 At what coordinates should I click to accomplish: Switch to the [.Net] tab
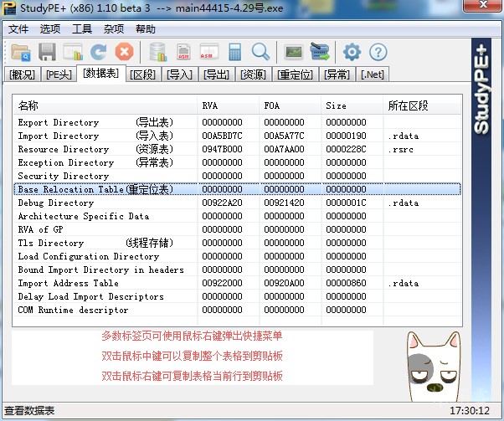(x=373, y=74)
